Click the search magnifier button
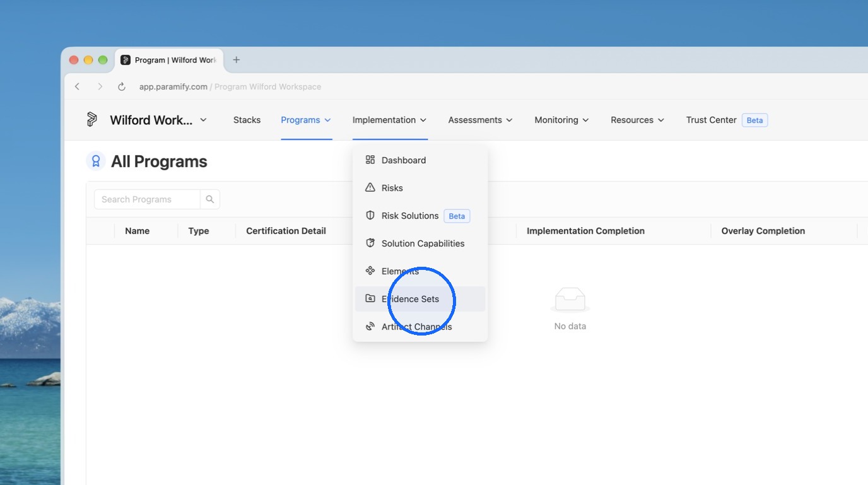The image size is (868, 485). pos(210,199)
